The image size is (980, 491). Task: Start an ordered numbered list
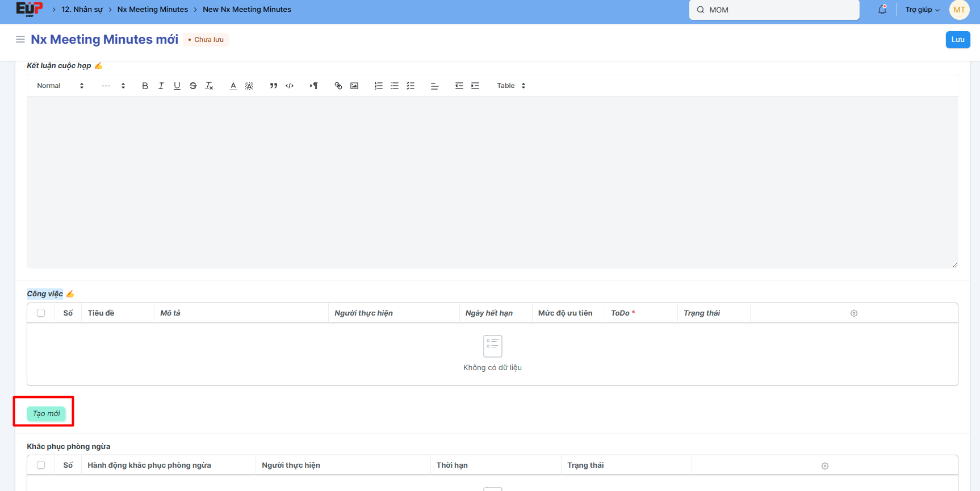point(379,86)
